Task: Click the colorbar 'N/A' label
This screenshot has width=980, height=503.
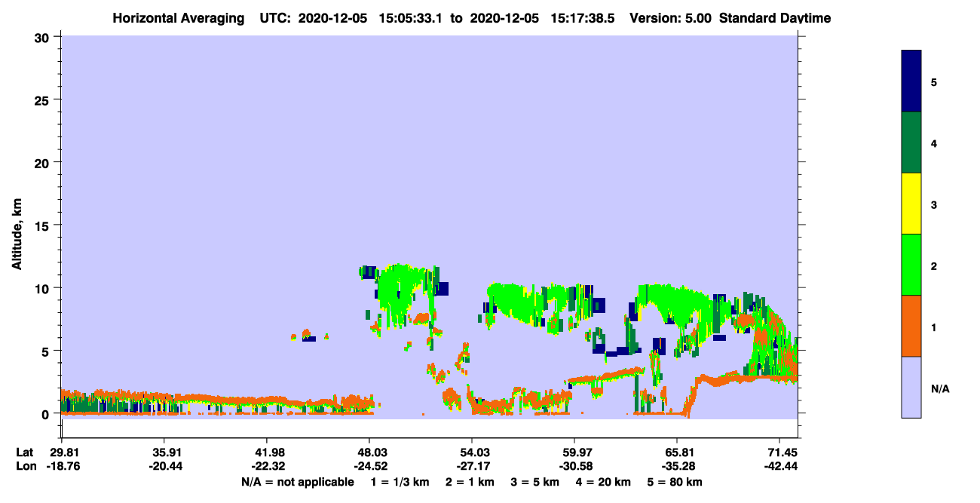Action: tap(940, 389)
